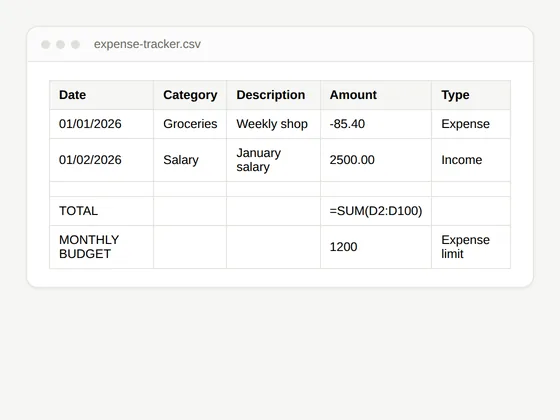Select the Salary category cell
The width and height of the screenshot is (560, 420).
[190, 160]
